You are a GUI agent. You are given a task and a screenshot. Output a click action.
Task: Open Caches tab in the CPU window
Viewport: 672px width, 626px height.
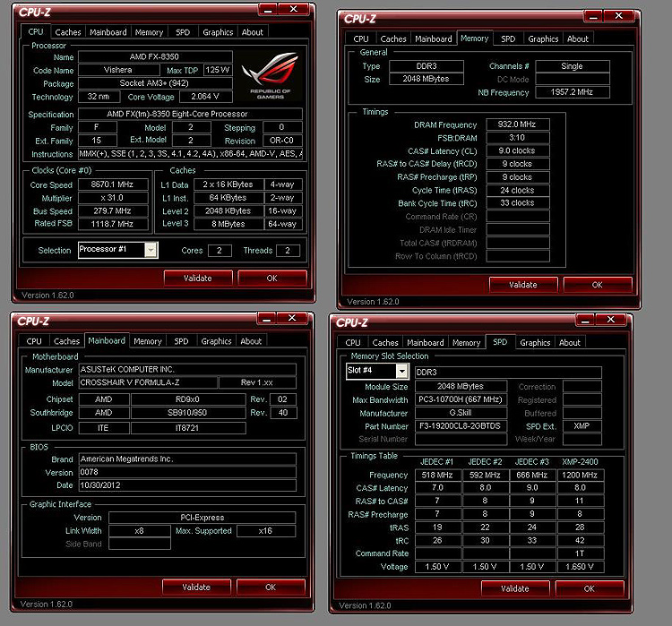tap(68, 32)
